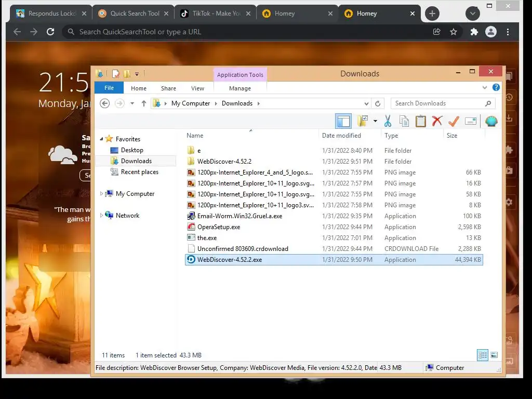Sort files by Name column header
This screenshot has height=399, width=532.
195,136
